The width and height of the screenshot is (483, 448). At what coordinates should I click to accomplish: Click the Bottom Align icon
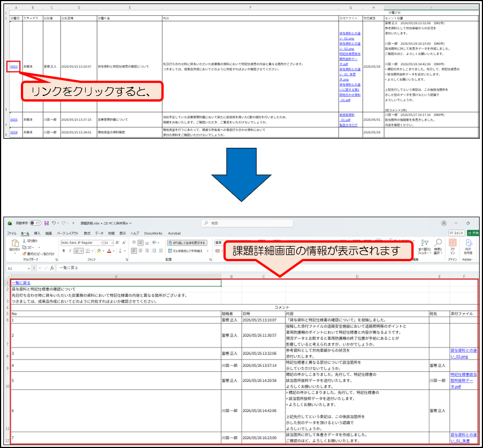[147, 243]
